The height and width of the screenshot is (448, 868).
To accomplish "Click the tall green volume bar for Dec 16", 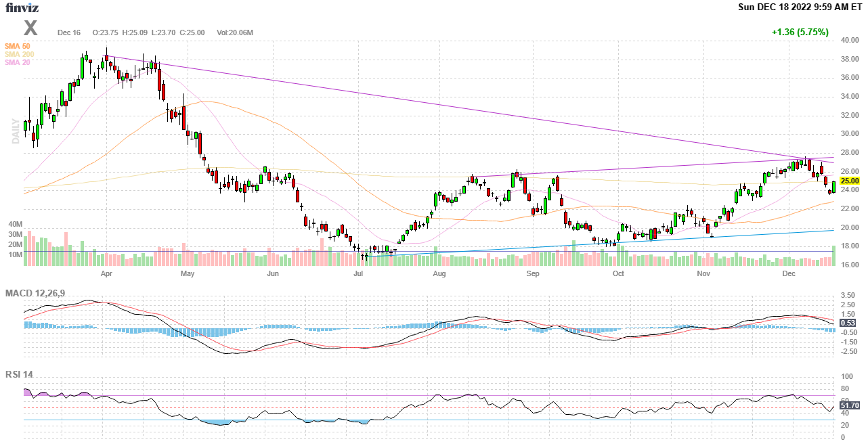I will [833, 256].
